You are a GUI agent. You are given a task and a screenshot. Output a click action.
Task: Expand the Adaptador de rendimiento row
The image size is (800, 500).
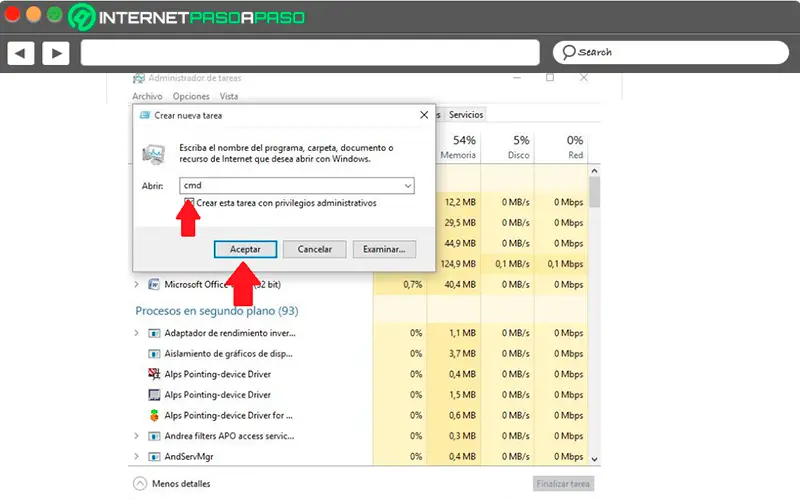coord(136,333)
